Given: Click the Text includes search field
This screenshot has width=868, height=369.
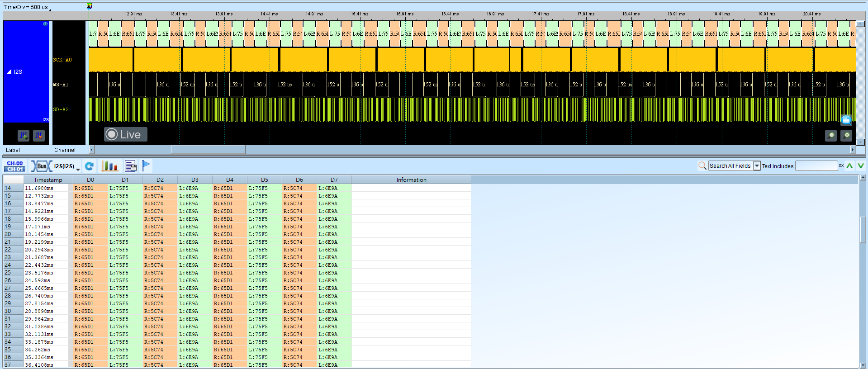Looking at the screenshot, I should pos(816,166).
